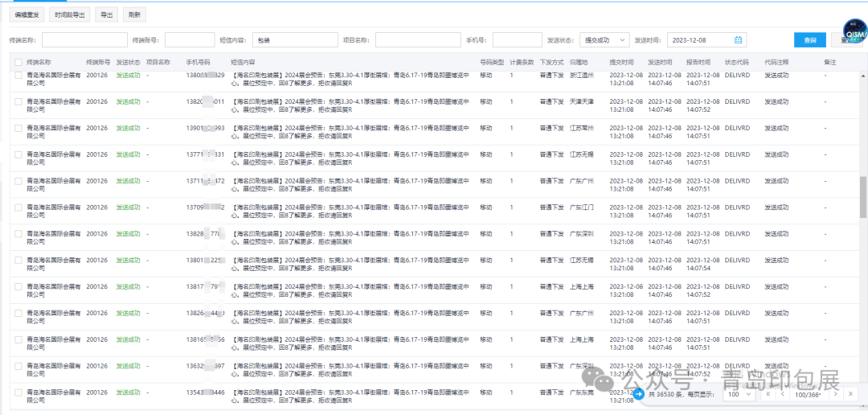
Task: Tick the checkbox for the 江苏常州 row
Action: [18, 128]
